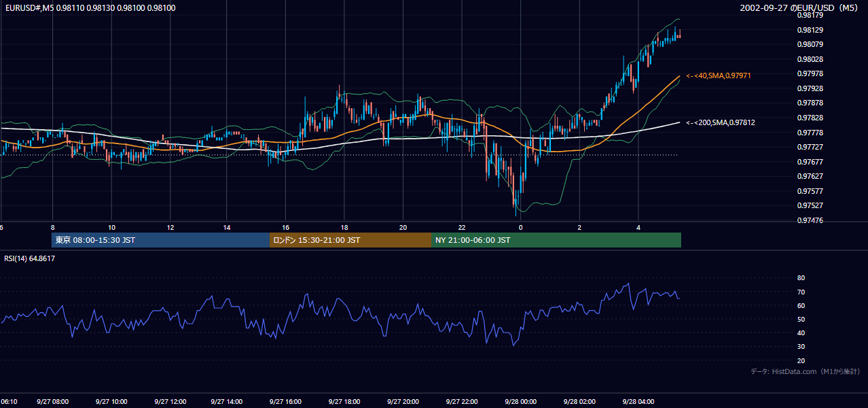Image resolution: width=868 pixels, height=408 pixels.
Task: Click RSI scale value 50
Action: pos(801,319)
